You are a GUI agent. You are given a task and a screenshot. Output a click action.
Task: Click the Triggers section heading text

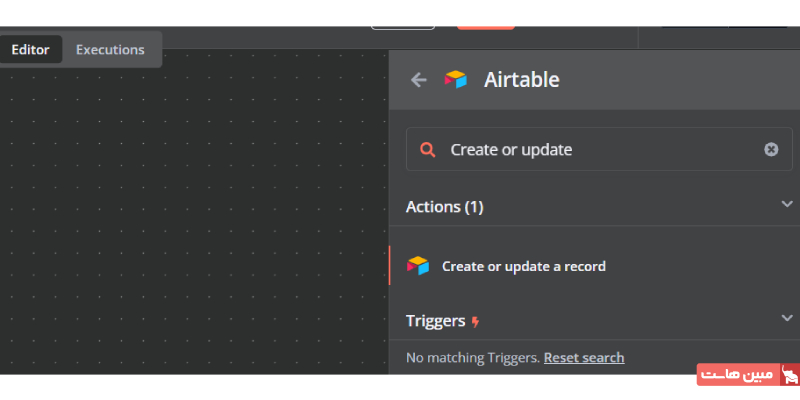click(435, 321)
